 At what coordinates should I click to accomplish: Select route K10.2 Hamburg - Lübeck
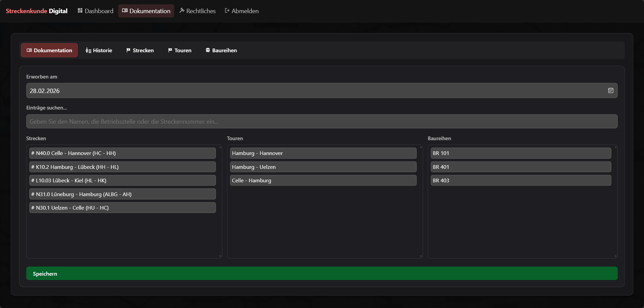tap(122, 167)
